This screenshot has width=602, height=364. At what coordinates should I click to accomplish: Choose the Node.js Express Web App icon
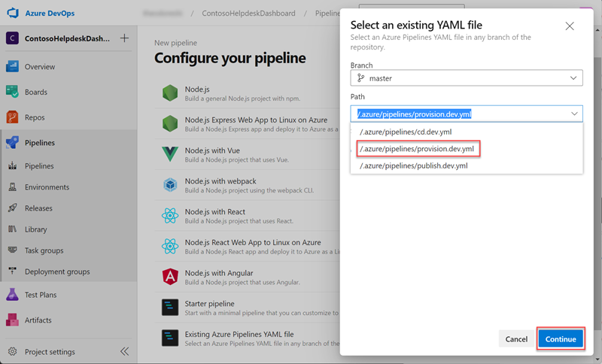pyautogui.click(x=170, y=123)
